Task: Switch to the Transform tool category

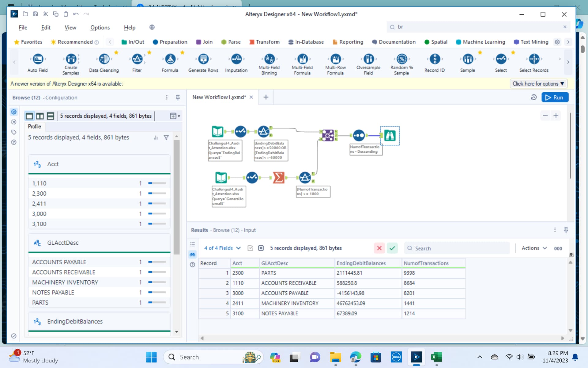Action: click(x=264, y=42)
